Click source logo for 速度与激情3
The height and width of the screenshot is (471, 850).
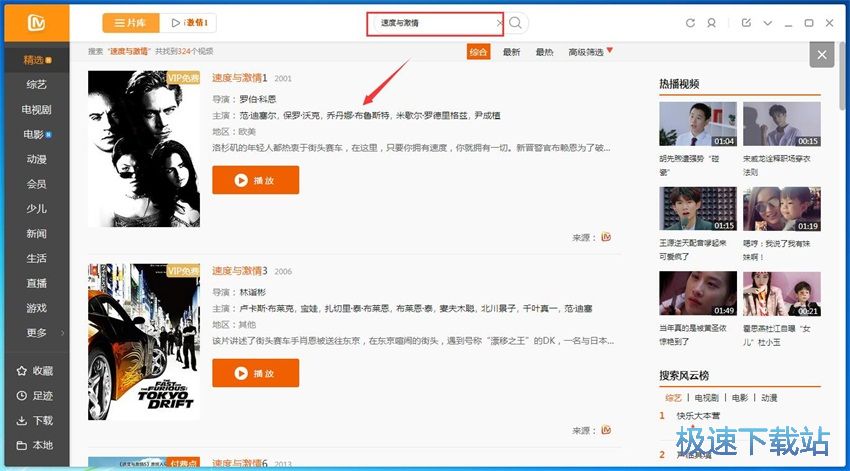(x=606, y=430)
